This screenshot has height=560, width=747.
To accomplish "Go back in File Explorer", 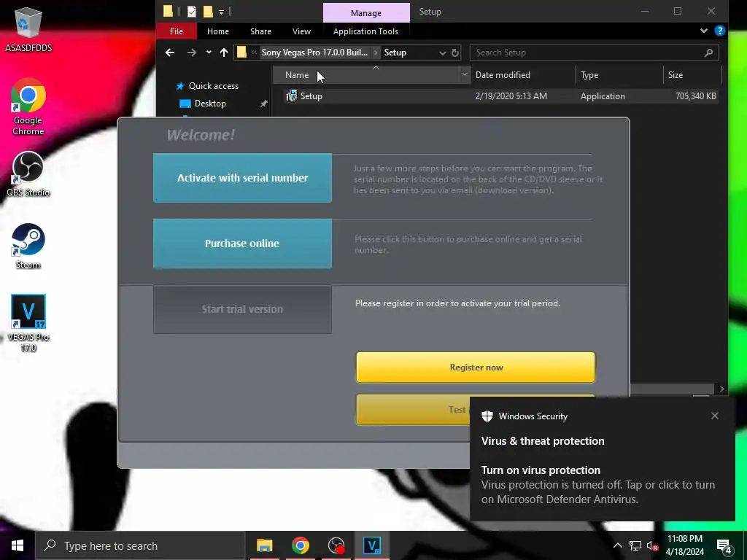I will tap(170, 52).
